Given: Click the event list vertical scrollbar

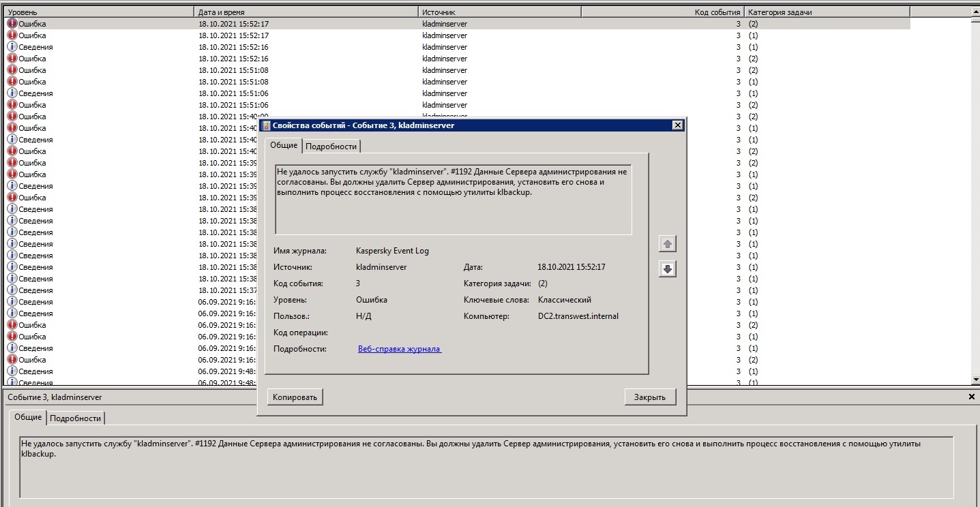Looking at the screenshot, I should pos(975,198).
